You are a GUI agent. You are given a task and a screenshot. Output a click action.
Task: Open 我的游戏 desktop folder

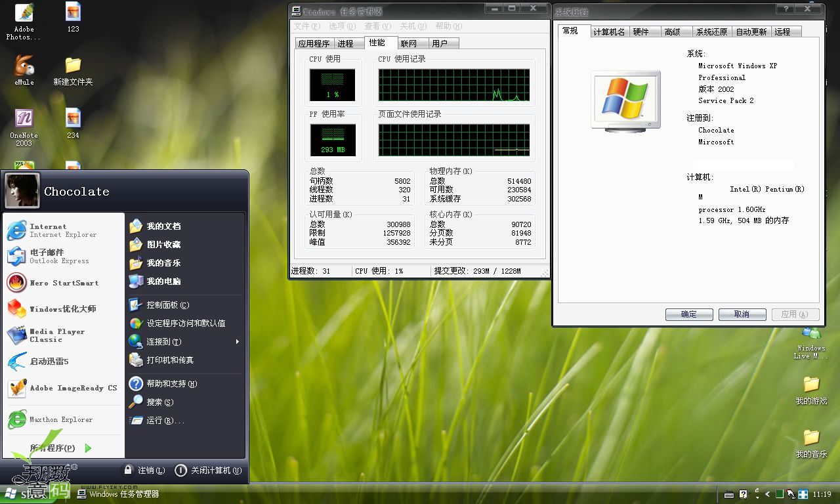tap(812, 390)
